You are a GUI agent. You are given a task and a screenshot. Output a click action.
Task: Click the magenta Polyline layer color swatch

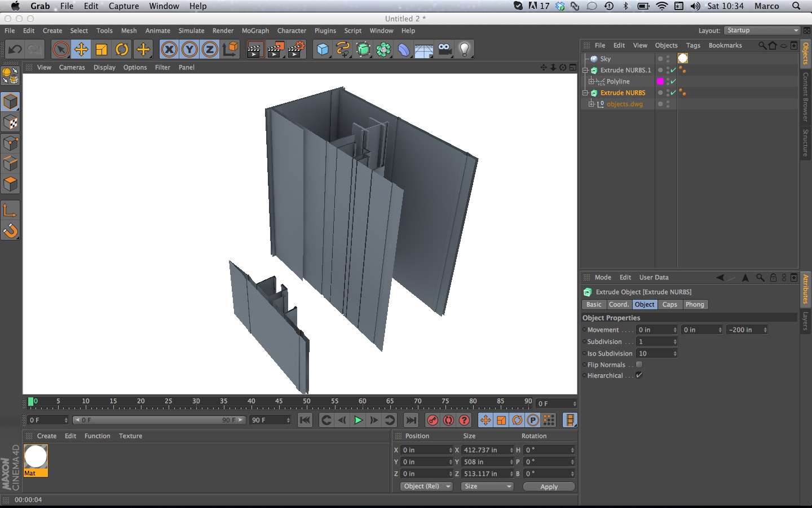click(x=660, y=81)
